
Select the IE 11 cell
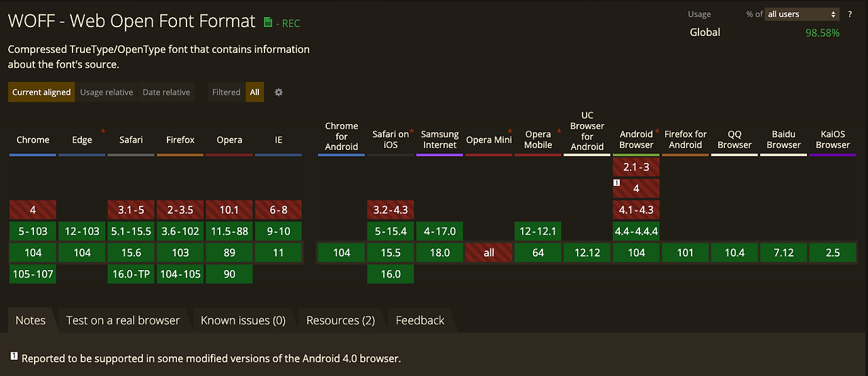(279, 252)
